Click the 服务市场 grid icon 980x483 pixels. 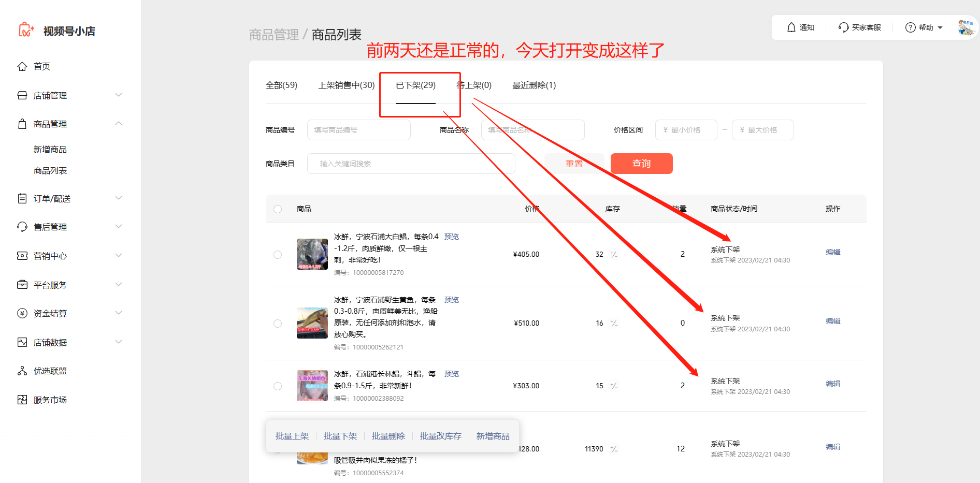(x=22, y=400)
